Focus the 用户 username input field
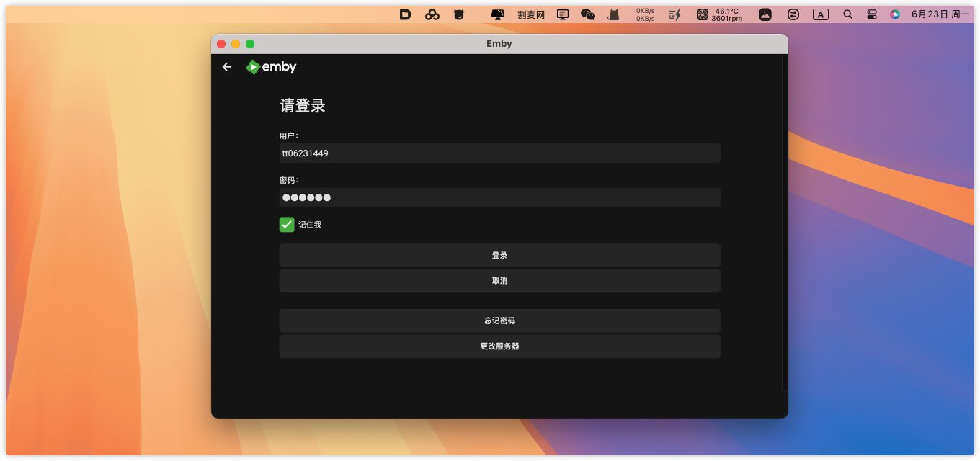980x461 pixels. pos(499,153)
